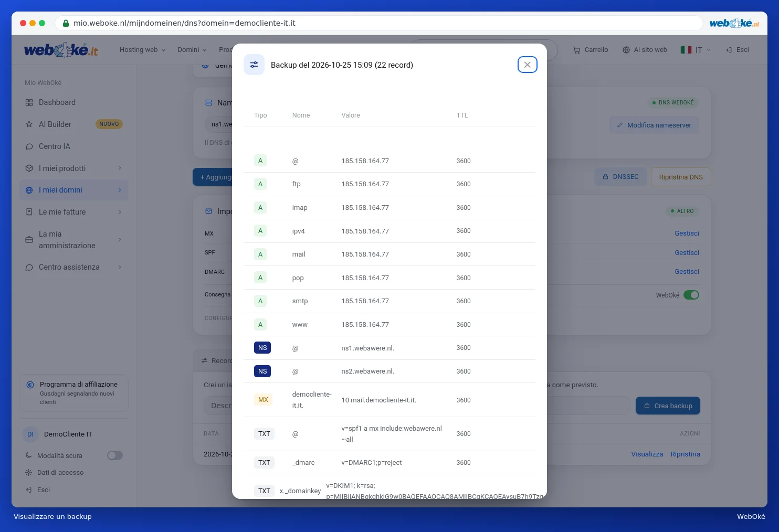The image size is (779, 532).
Task: Click Gestisci link in SPF row
Action: pos(687,253)
